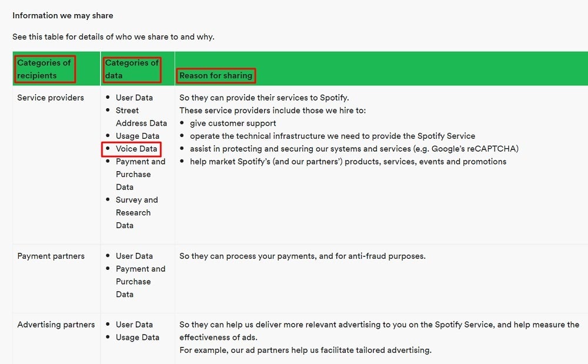Click the 'Service providers' recipient cell

[51, 98]
